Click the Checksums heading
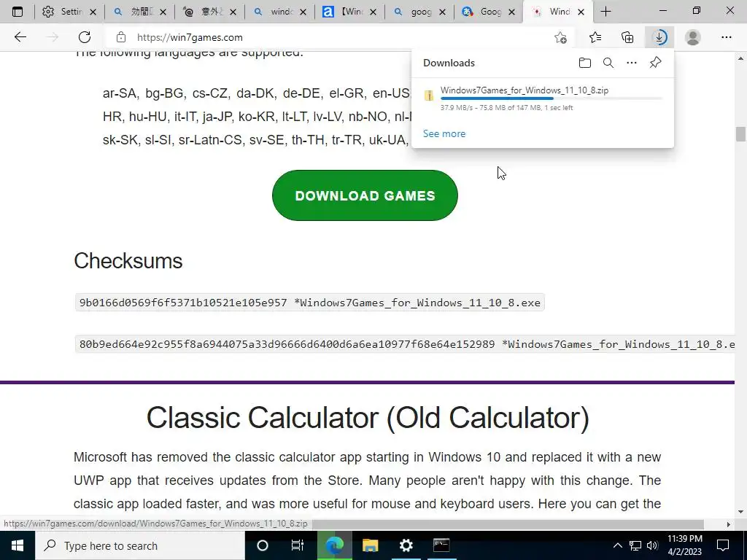This screenshot has width=747, height=560. pyautogui.click(x=128, y=261)
